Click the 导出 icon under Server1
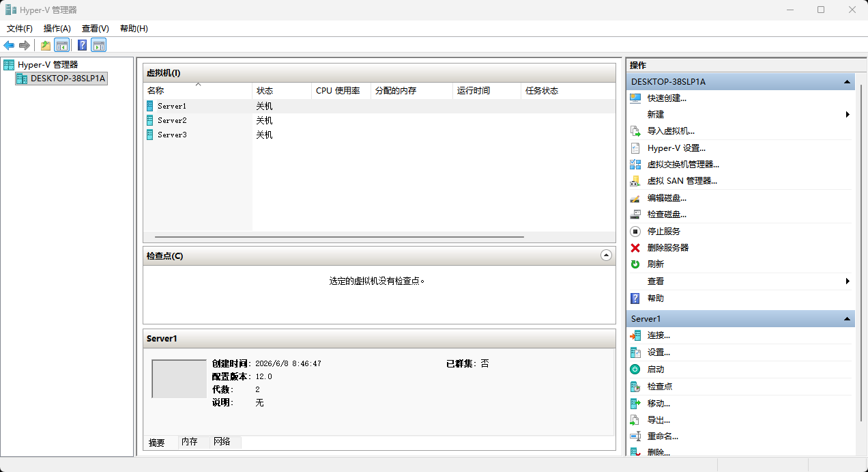 [x=635, y=420]
